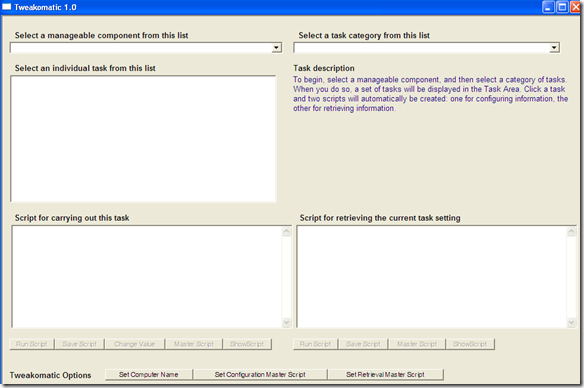Click ShowScript under the carrying out script
This screenshot has height=388, width=584.
pos(247,344)
